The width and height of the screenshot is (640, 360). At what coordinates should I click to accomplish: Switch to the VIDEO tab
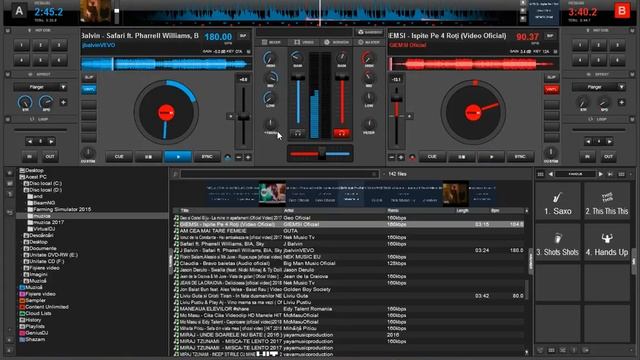304,42
